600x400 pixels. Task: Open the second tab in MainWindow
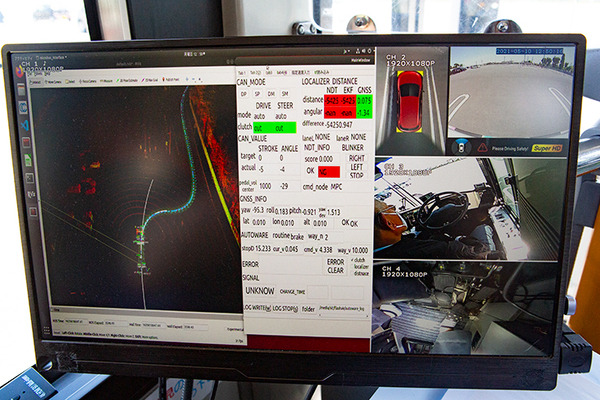click(256, 73)
